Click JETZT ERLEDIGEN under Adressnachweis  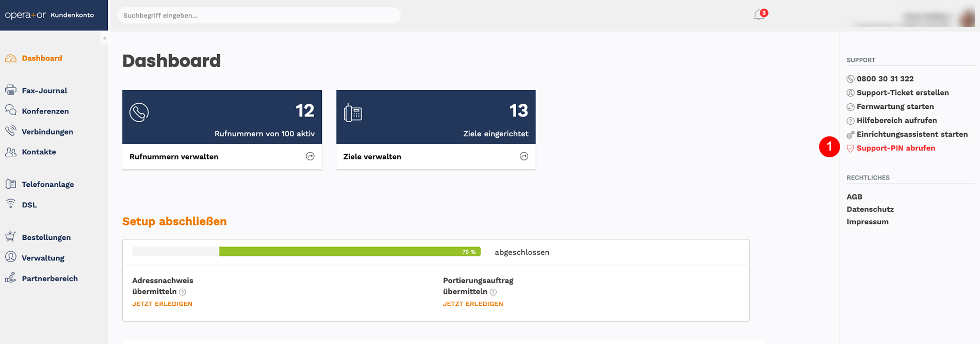[162, 304]
